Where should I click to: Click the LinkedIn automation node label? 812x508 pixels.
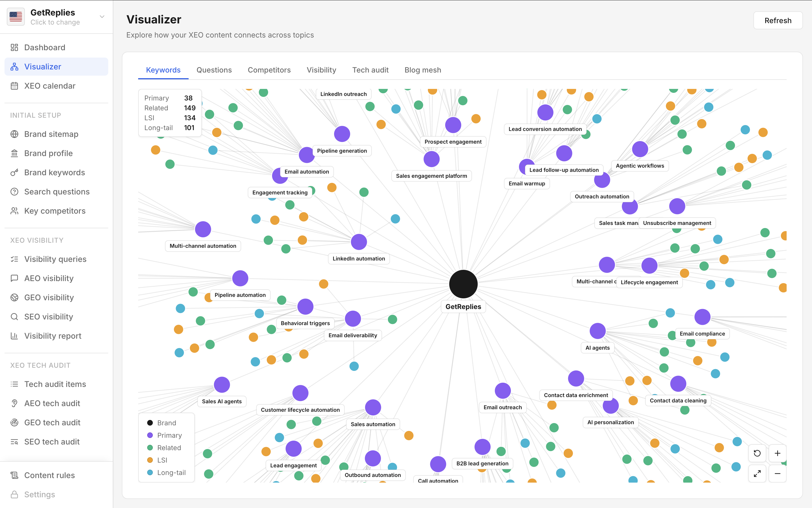(x=359, y=258)
